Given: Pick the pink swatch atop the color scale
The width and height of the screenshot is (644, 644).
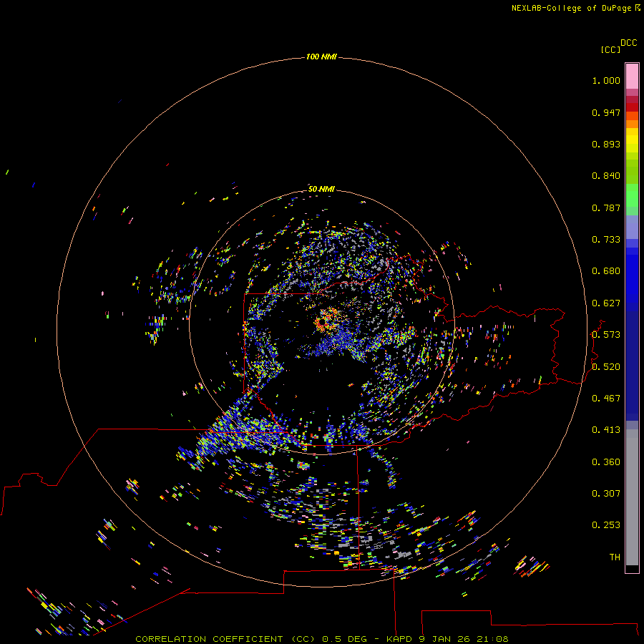Looking at the screenshot, I should point(632,76).
